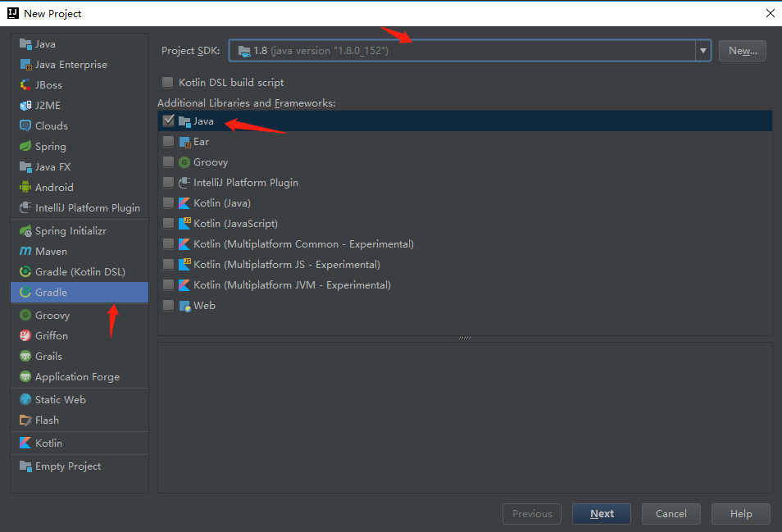Click the Gradle icon in sidebar
The height and width of the screenshot is (532, 782).
coord(25,292)
